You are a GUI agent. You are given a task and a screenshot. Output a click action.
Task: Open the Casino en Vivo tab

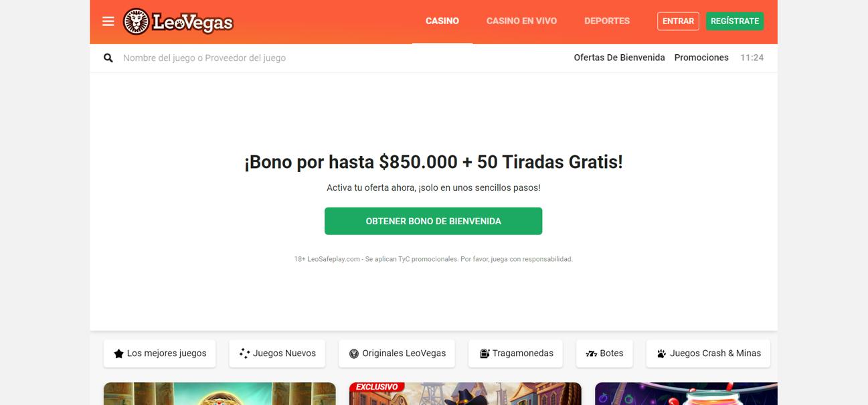(521, 21)
